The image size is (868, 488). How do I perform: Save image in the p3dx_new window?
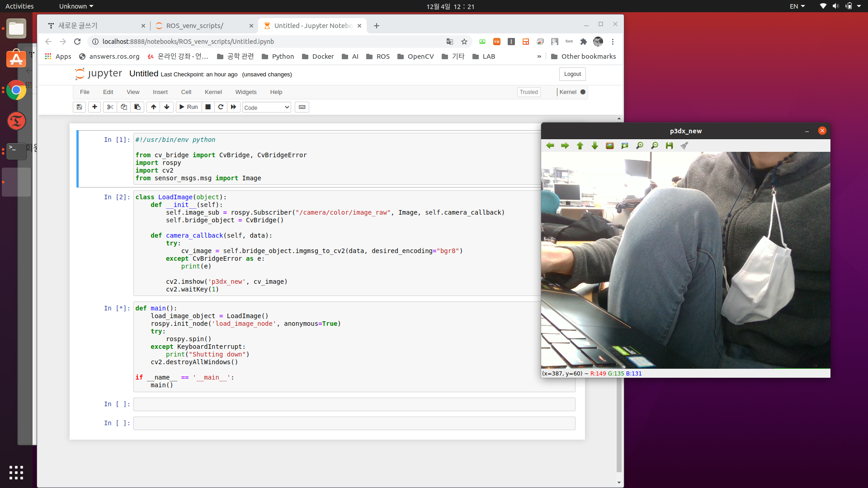click(669, 145)
